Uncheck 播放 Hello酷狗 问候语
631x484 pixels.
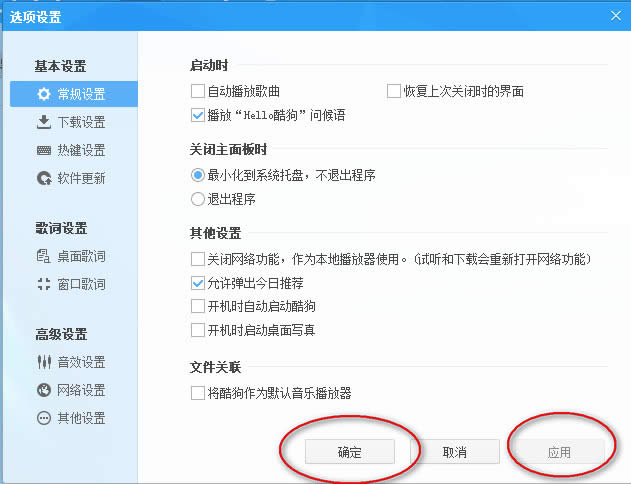(x=198, y=116)
